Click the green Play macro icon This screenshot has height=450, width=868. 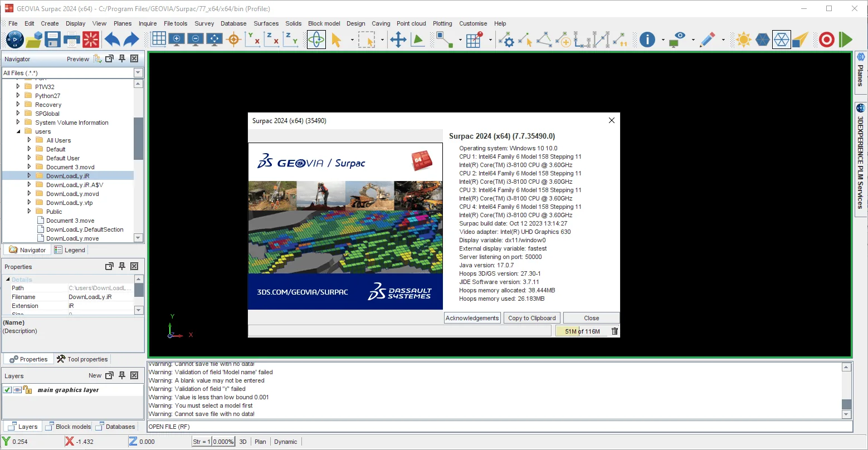846,40
